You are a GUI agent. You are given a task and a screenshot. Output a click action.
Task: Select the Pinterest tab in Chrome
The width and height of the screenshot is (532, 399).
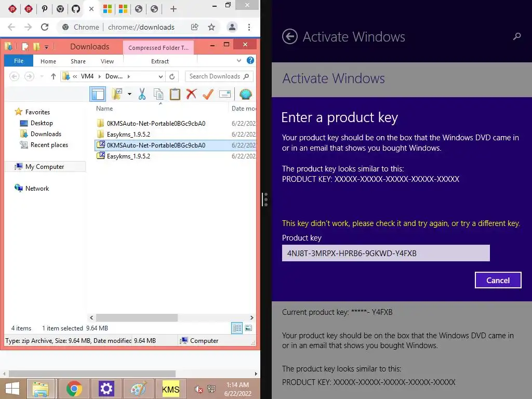(45, 9)
